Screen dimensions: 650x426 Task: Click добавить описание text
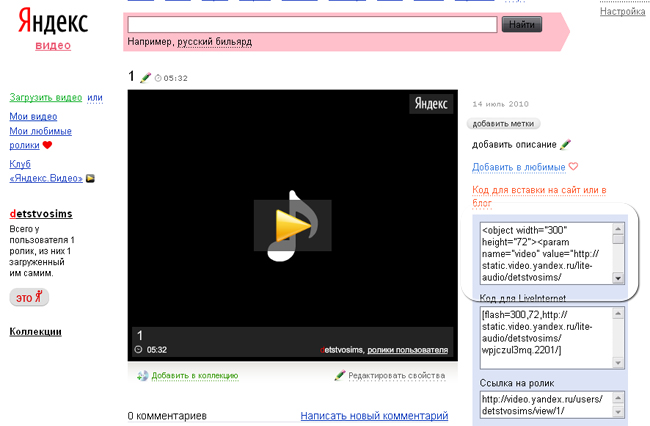(514, 145)
